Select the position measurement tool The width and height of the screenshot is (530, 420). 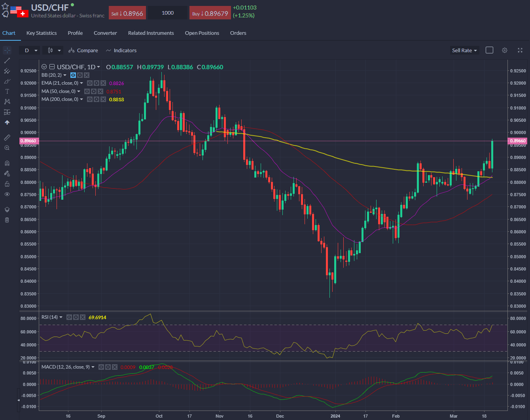(7, 112)
